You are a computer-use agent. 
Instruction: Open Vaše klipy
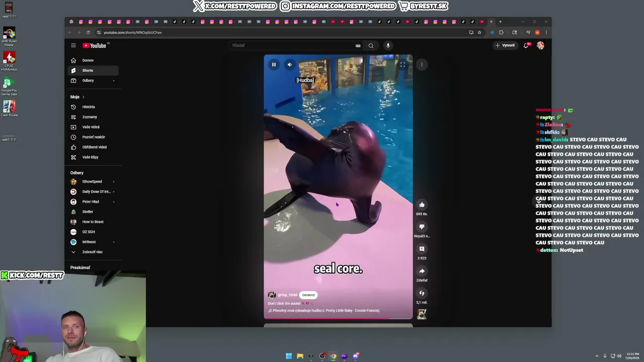pyautogui.click(x=93, y=157)
